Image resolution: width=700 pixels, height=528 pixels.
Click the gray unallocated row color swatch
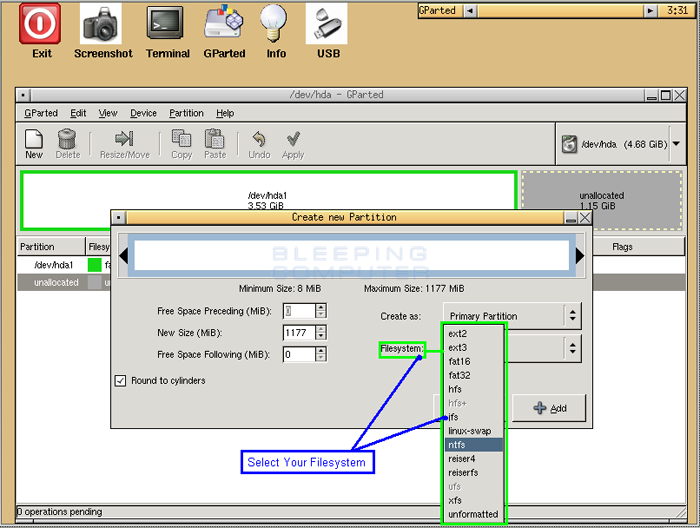(95, 283)
